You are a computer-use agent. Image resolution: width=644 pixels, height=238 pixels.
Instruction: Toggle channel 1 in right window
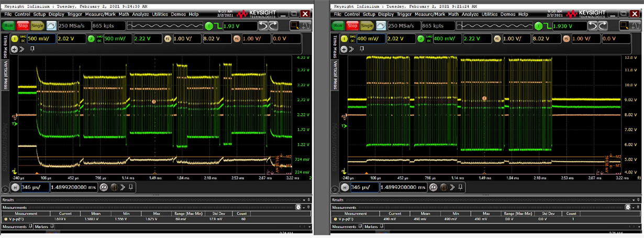click(344, 39)
